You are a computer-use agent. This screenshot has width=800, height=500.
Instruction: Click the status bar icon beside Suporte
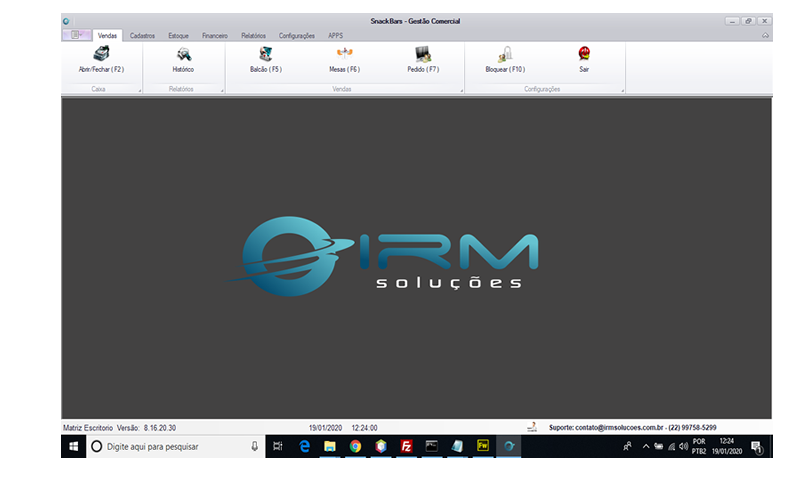pos(532,427)
